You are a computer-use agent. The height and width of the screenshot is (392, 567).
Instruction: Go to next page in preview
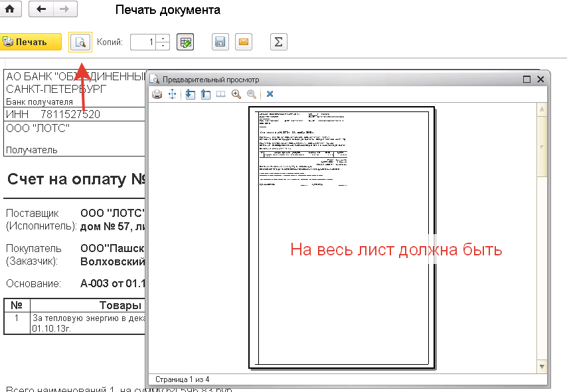tap(191, 94)
